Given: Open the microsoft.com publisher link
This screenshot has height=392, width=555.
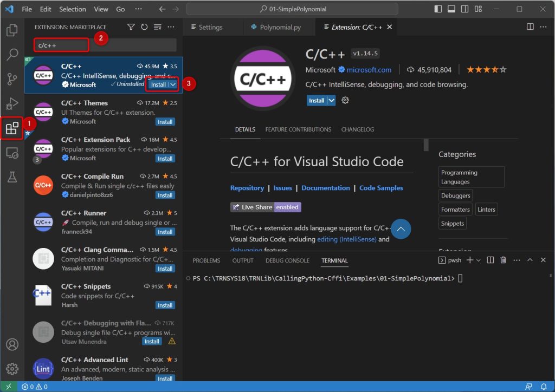Looking at the screenshot, I should [369, 70].
